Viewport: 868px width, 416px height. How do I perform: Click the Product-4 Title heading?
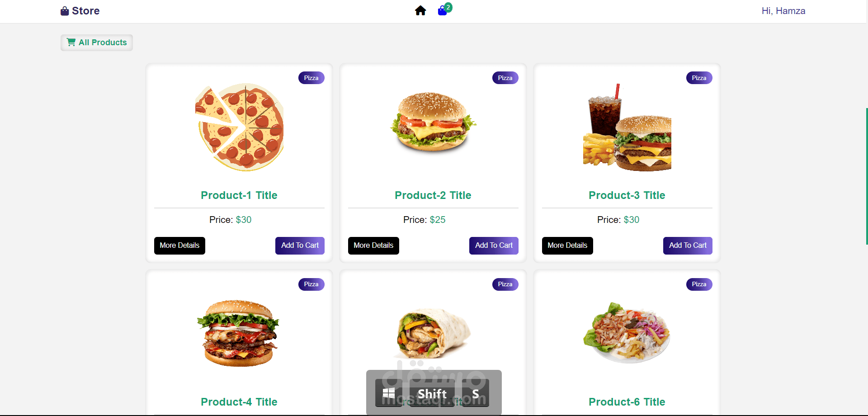(x=239, y=402)
